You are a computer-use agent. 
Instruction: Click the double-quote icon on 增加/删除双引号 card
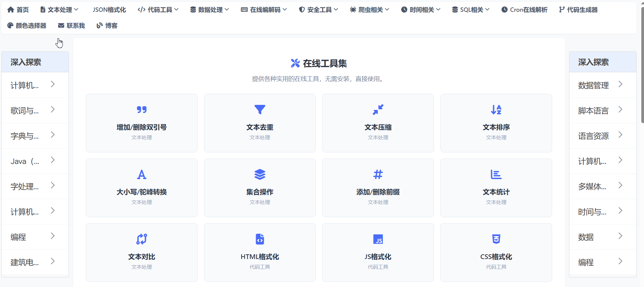[141, 110]
